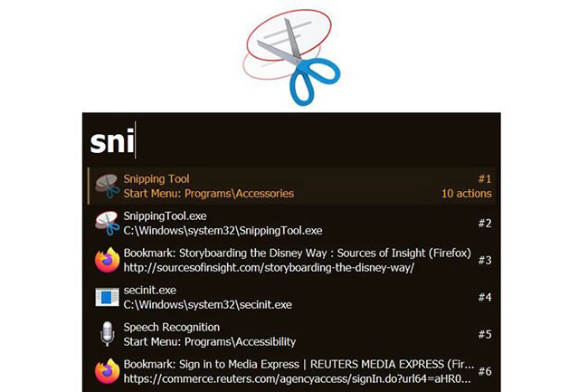Select the Snipping Tool result title
This screenshot has width=588, height=392.
[x=156, y=179]
